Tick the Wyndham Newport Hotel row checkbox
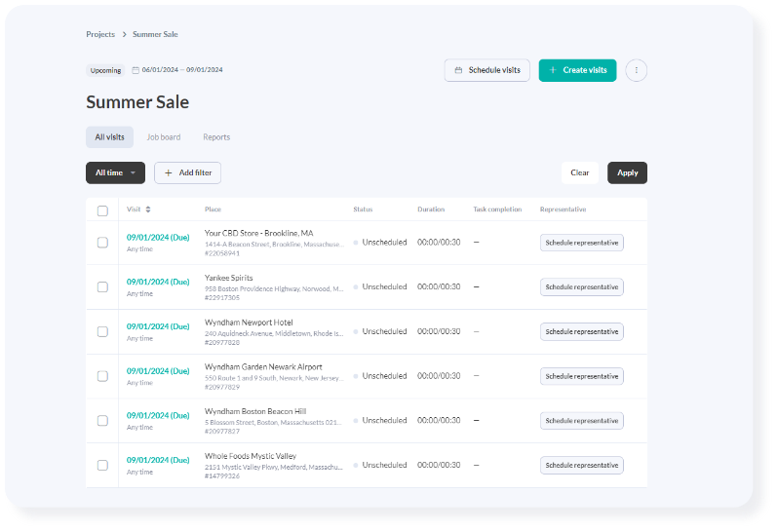The height and width of the screenshot is (532, 778). click(x=102, y=331)
